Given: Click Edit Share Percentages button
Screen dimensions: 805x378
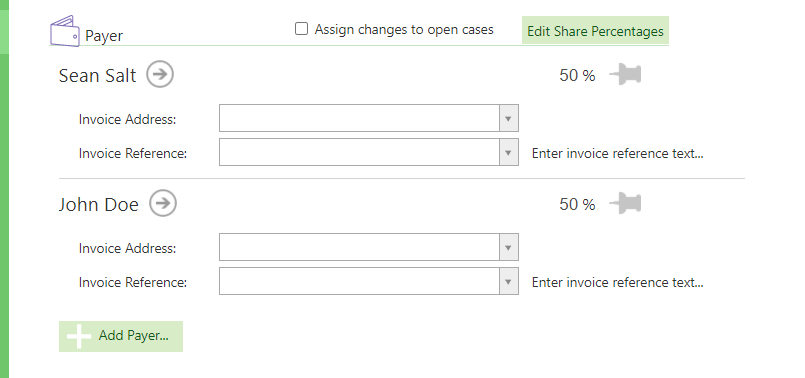Looking at the screenshot, I should coord(596,31).
